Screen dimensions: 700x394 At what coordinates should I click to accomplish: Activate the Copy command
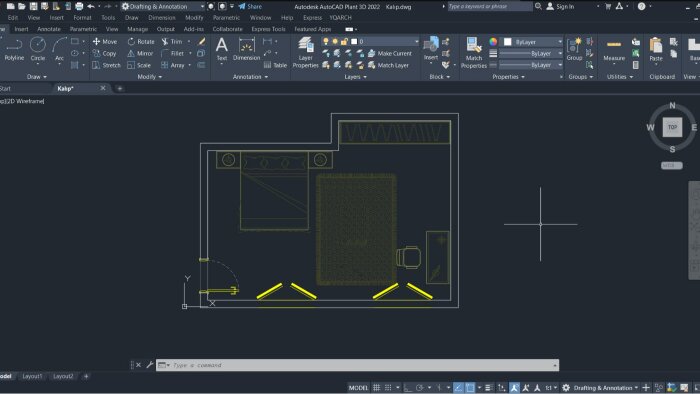(104, 53)
